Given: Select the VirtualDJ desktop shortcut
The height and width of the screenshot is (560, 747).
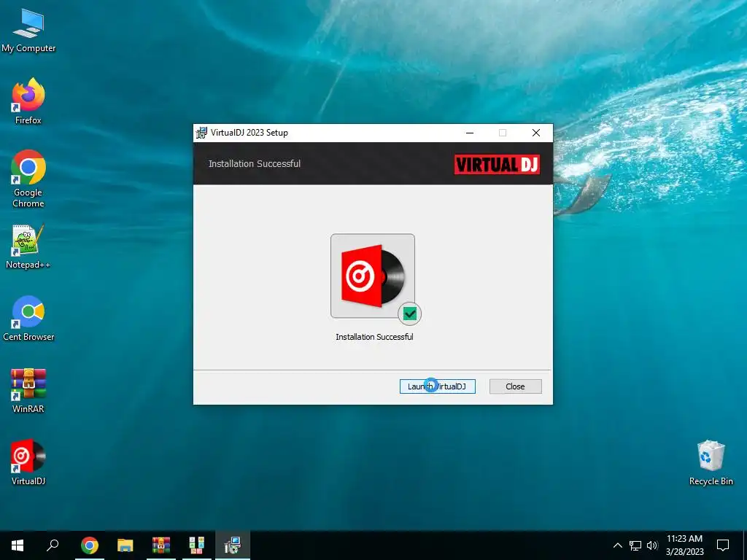Looking at the screenshot, I should pos(28,462).
